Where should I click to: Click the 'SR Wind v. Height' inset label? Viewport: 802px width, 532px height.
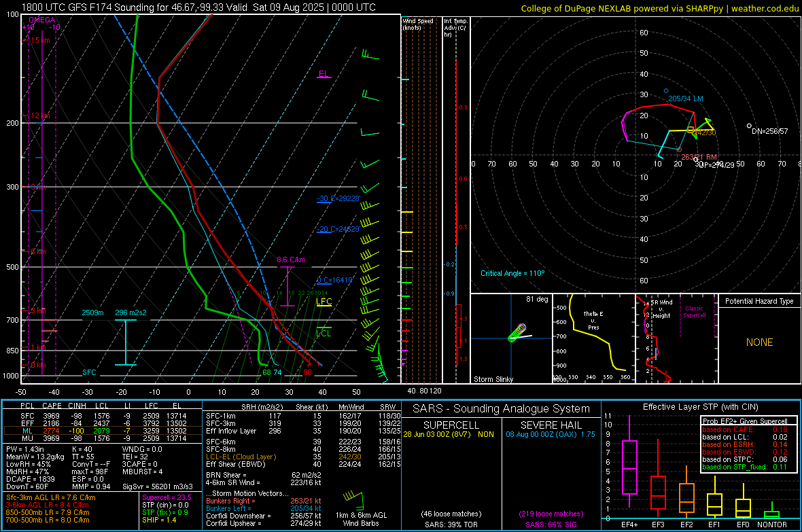tap(661, 309)
